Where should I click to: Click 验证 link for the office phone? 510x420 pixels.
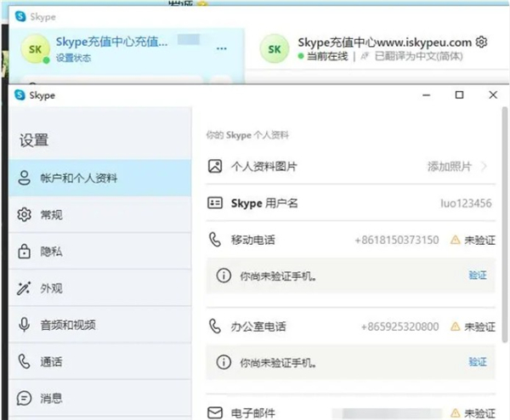click(x=478, y=361)
